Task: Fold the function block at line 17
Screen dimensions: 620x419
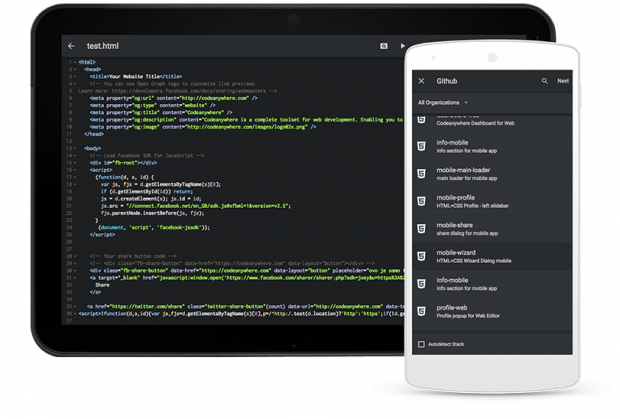Action: click(75, 177)
